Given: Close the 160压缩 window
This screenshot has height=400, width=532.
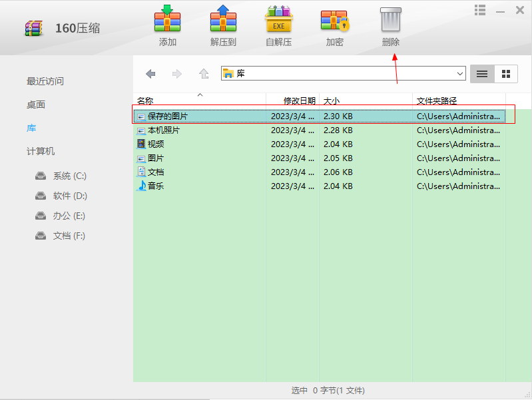Looking at the screenshot, I should click(520, 10).
